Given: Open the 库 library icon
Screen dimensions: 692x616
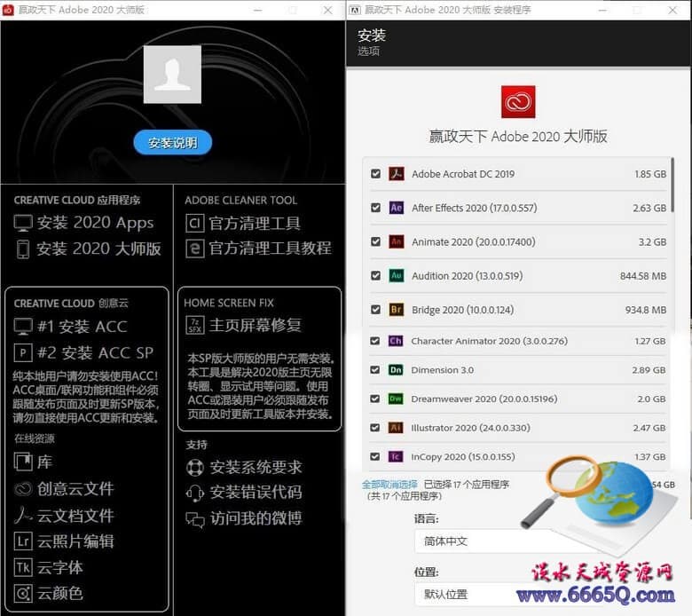Looking at the screenshot, I should [x=23, y=462].
